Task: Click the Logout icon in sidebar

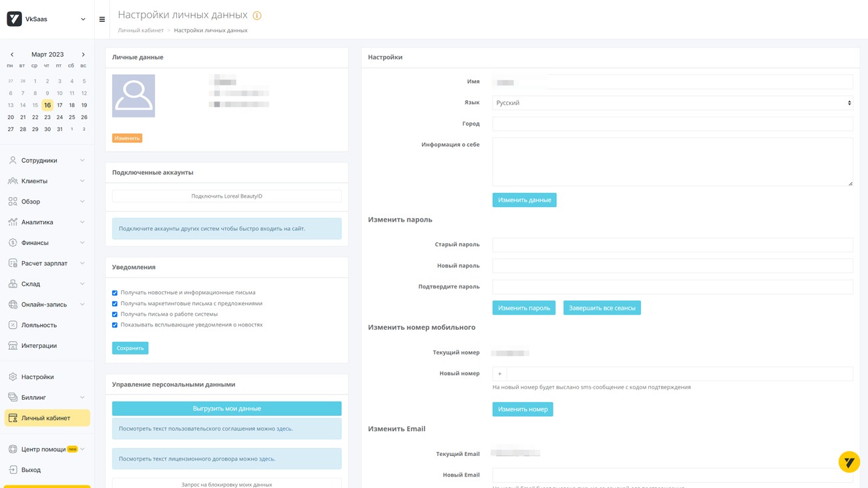Action: point(13,470)
